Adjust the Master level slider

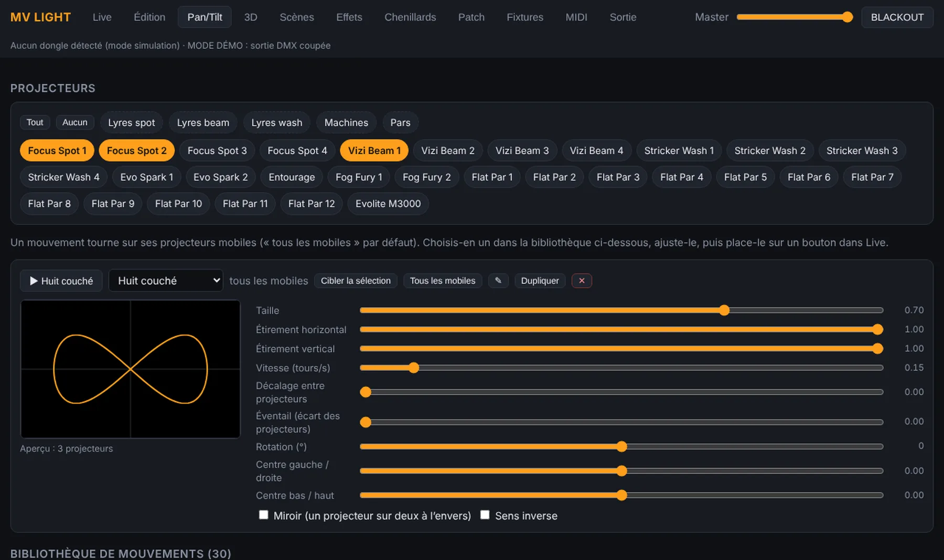coord(795,17)
